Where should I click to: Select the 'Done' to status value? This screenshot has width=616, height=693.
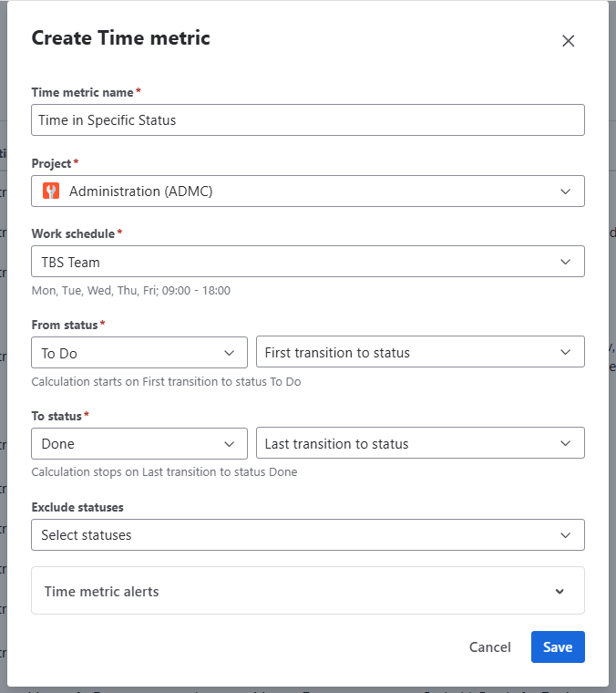coord(128,444)
